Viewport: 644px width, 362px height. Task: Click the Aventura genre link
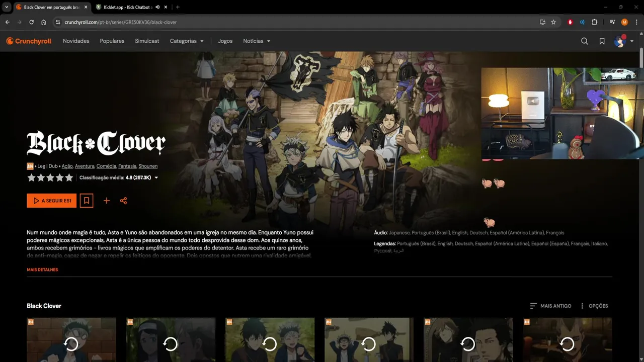[85, 166]
